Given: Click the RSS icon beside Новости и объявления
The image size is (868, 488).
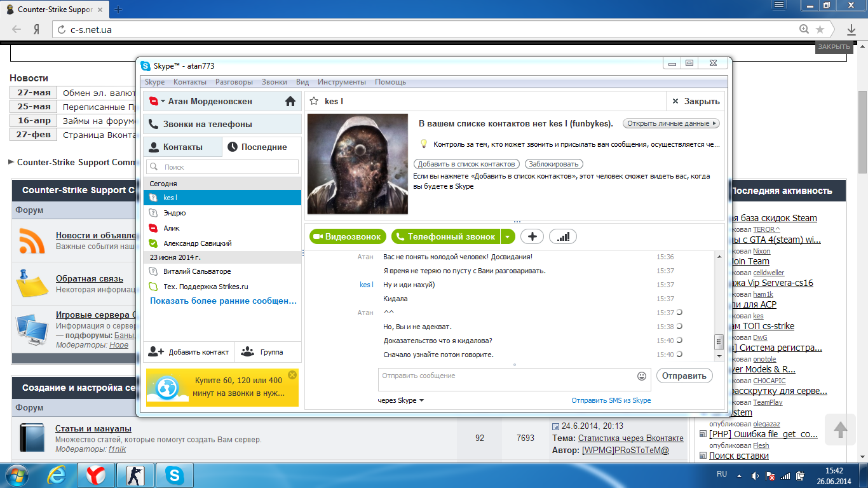Looking at the screenshot, I should [32, 240].
